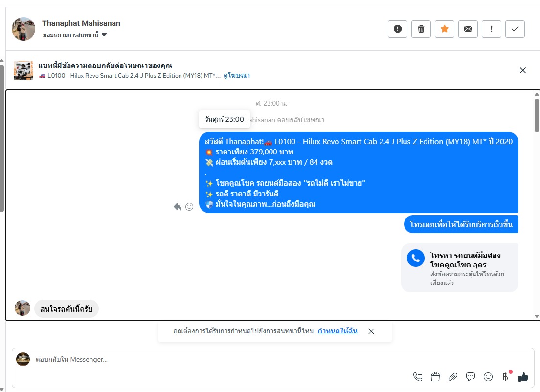Open saved replies speech bubble icon
Screen dimensions: 540x392
click(x=470, y=377)
